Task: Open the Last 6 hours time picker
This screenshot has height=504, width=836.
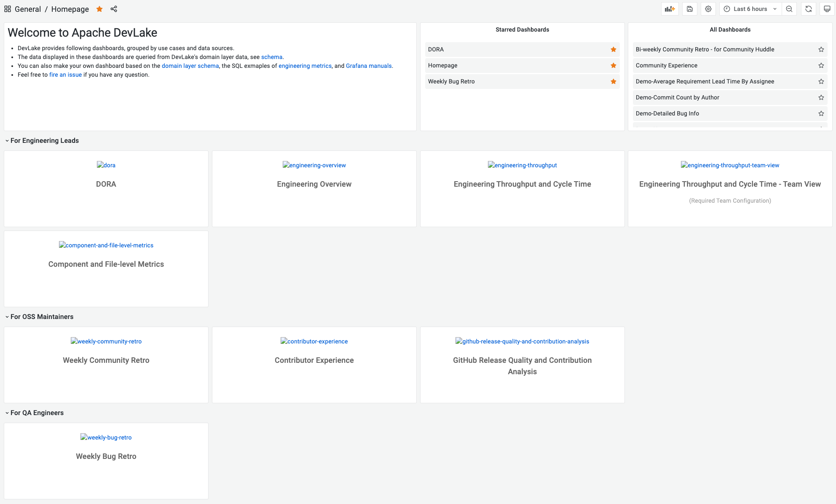Action: (750, 9)
